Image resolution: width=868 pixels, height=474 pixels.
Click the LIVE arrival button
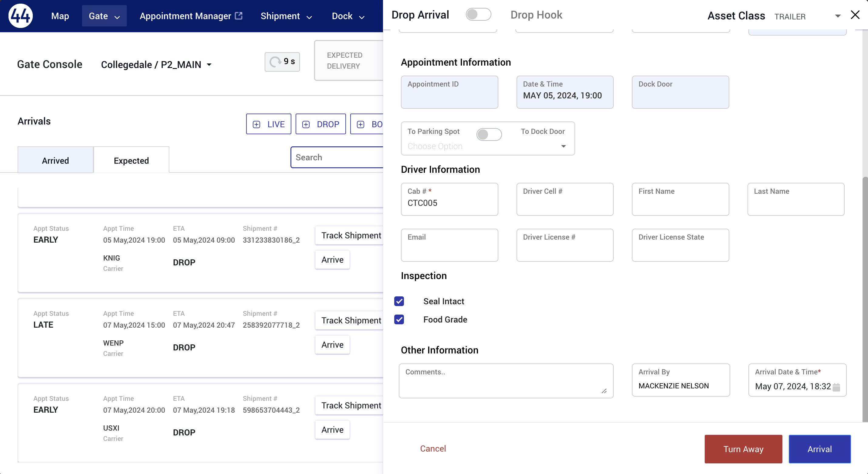269,124
